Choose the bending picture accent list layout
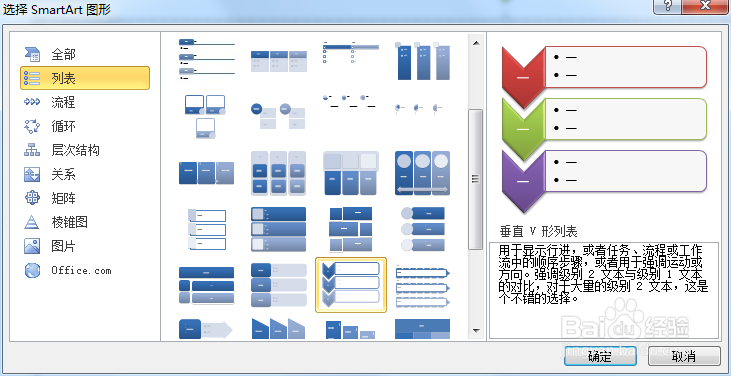Image resolution: width=731 pixels, height=376 pixels. coord(278,116)
